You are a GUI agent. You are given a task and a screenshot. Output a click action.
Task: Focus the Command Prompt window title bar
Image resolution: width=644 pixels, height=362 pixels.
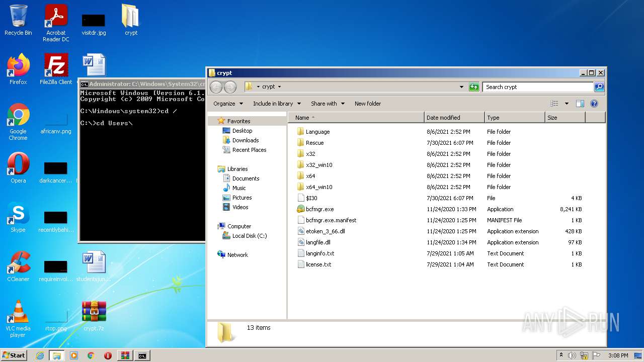point(142,84)
